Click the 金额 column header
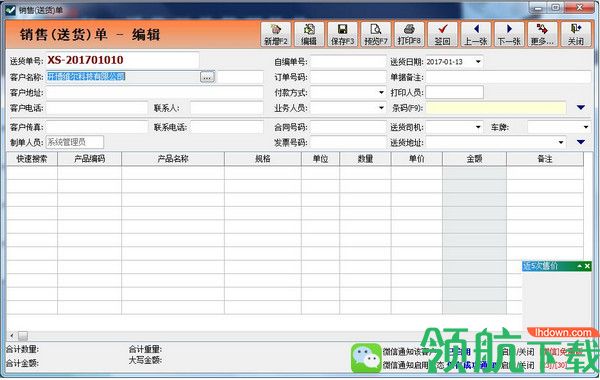Screen dimensions: 600x380 (474, 159)
